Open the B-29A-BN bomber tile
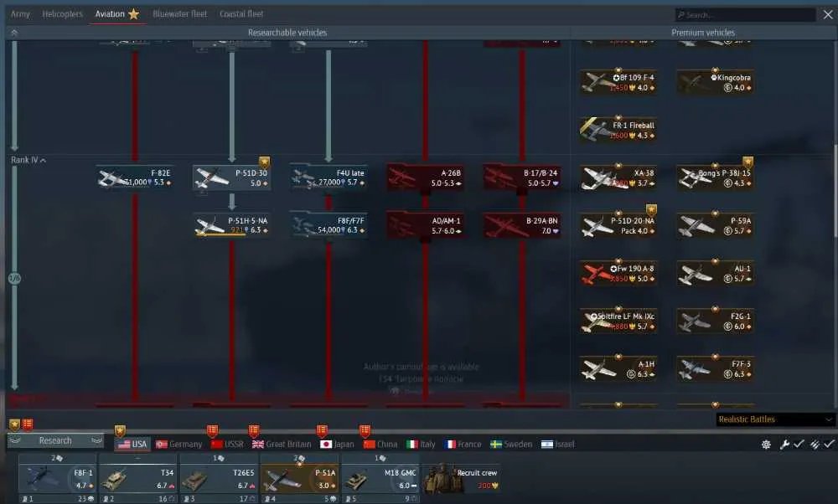The height and width of the screenshot is (504, 838). tap(521, 226)
